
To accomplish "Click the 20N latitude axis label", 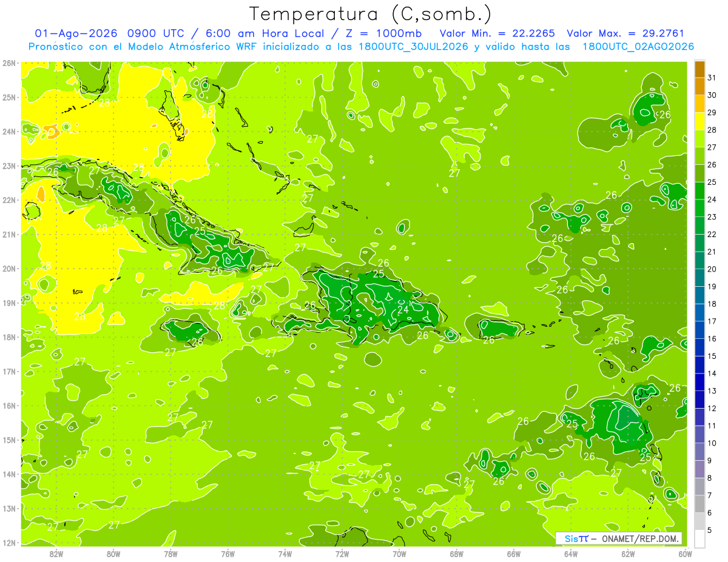I will [9, 269].
